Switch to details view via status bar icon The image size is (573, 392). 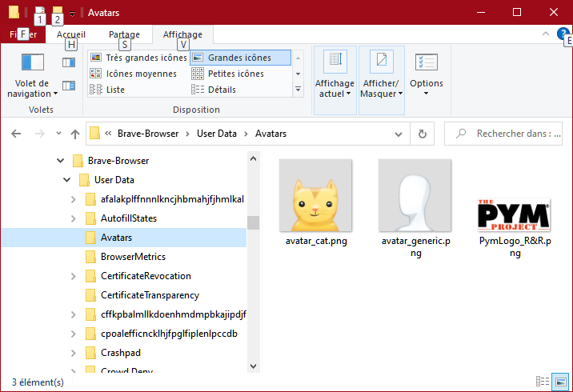[x=543, y=382]
